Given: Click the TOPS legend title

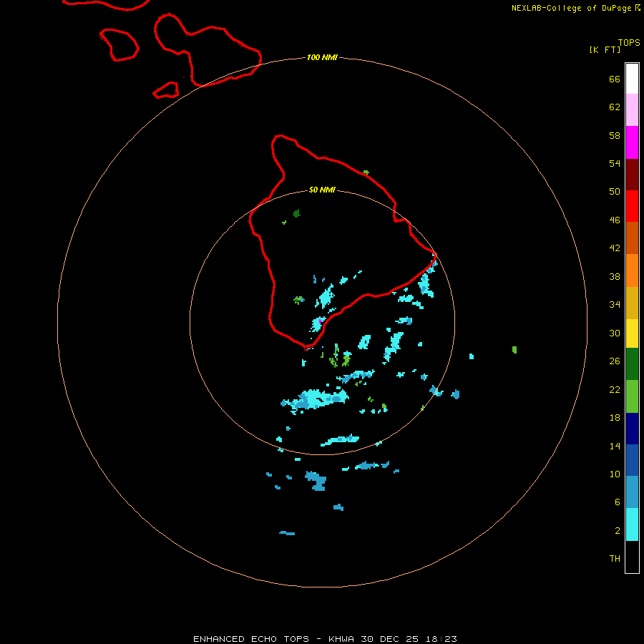Looking at the screenshot, I should coord(629,43).
